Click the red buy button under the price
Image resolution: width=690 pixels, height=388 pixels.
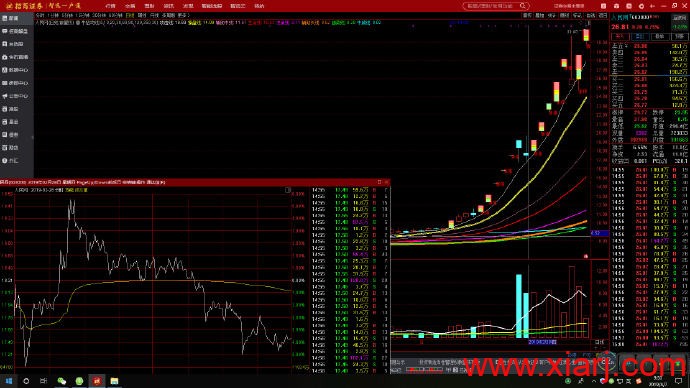click(620, 37)
